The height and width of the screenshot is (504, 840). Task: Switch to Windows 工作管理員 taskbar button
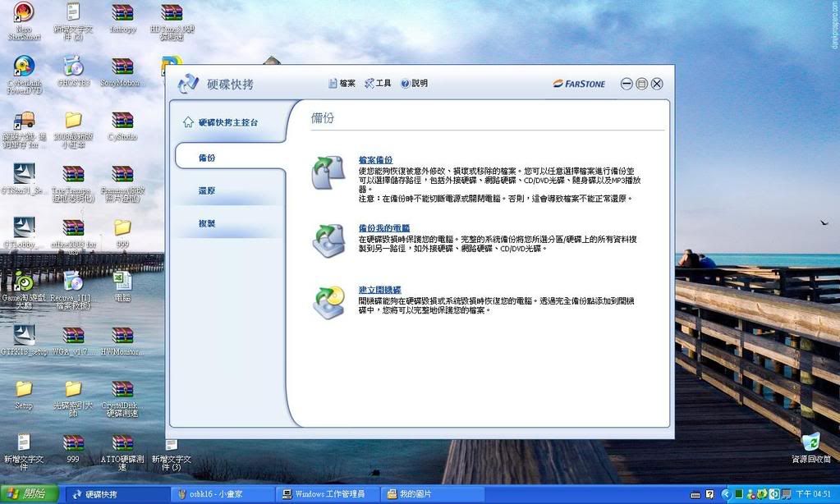coord(328,494)
